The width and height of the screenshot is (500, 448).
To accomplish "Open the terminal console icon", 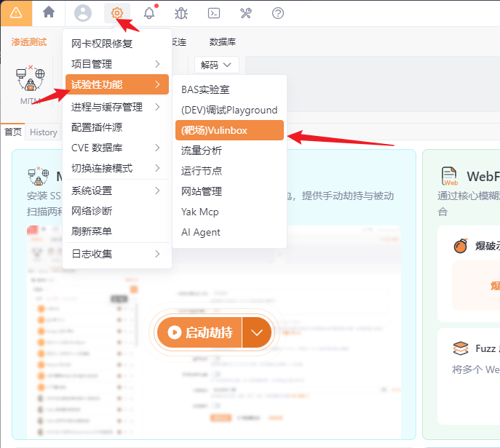I will [214, 13].
